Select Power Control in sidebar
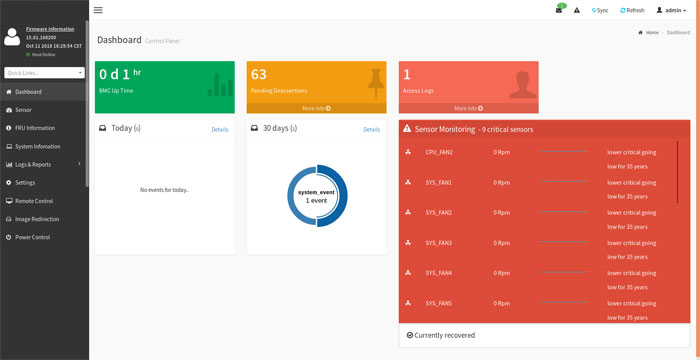 pyautogui.click(x=44, y=237)
